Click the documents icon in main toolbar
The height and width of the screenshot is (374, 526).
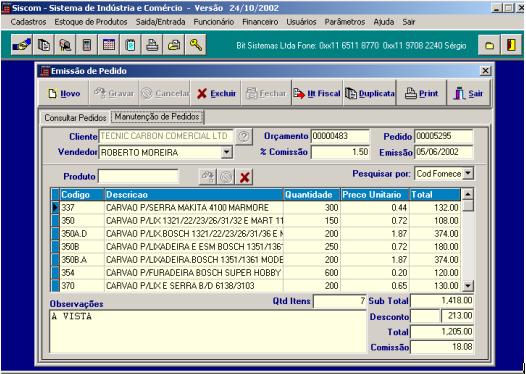(43, 45)
